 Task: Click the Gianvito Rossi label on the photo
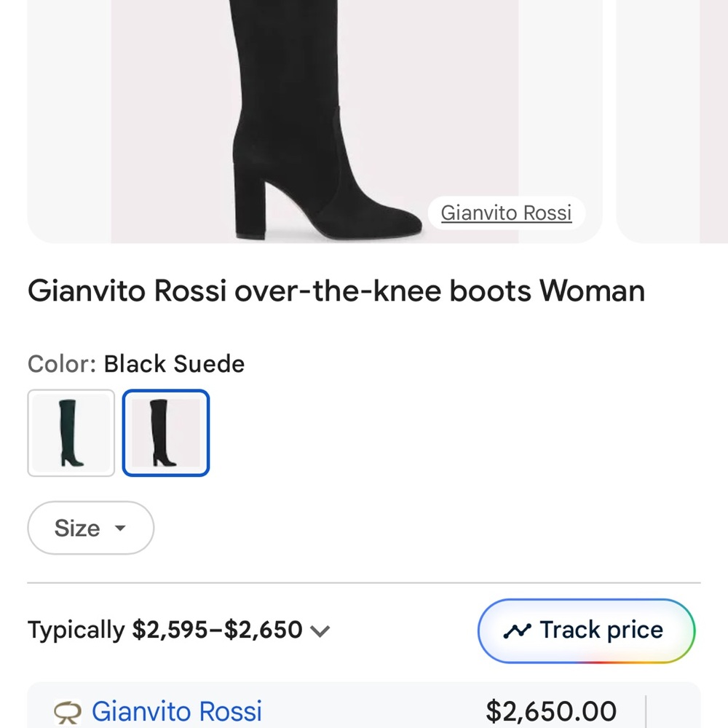506,213
